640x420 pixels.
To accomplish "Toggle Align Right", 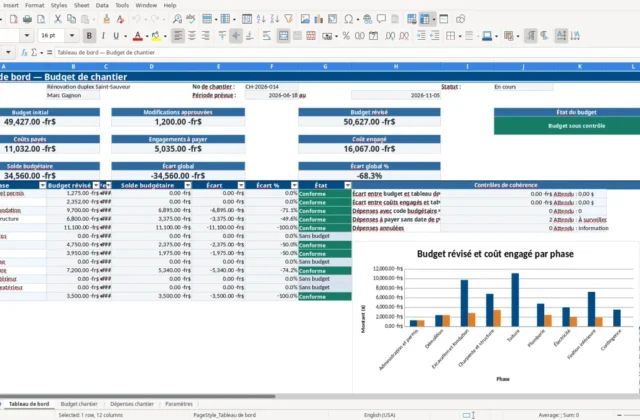I will pos(205,36).
